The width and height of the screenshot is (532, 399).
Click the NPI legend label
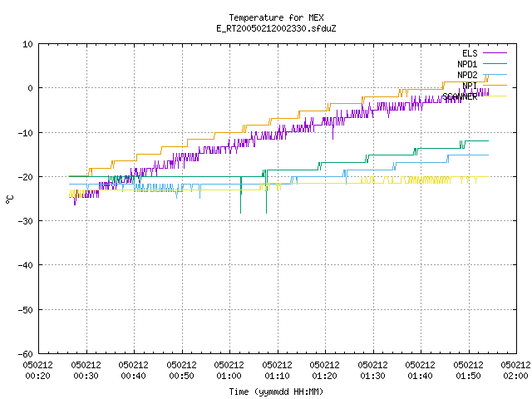click(470, 86)
